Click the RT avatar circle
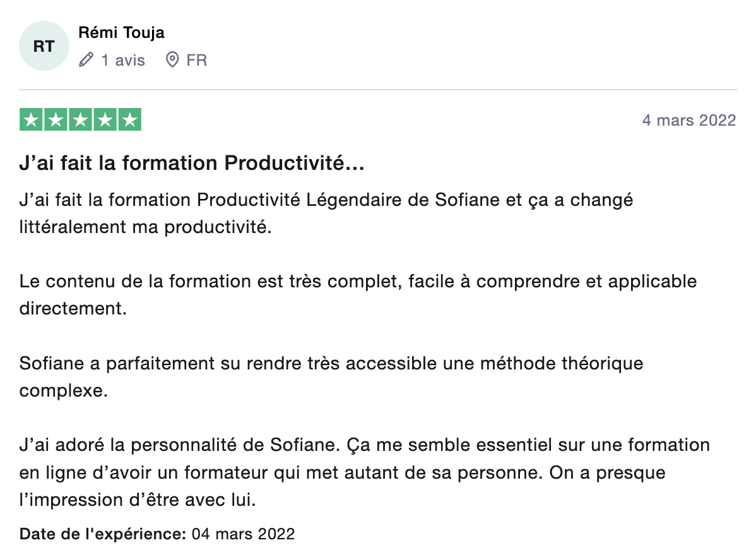Screen dimensions: 756x557 [x=44, y=46]
